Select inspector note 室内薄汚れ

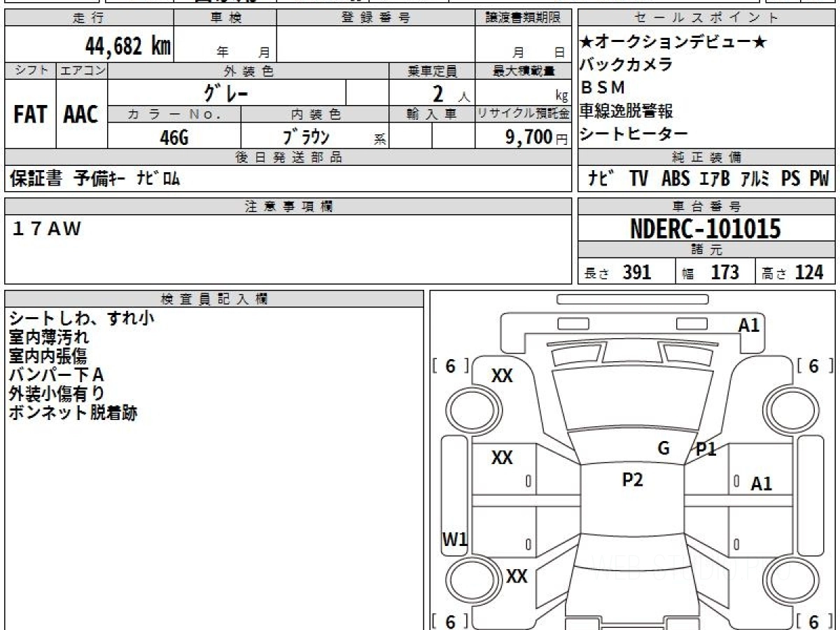[49, 337]
